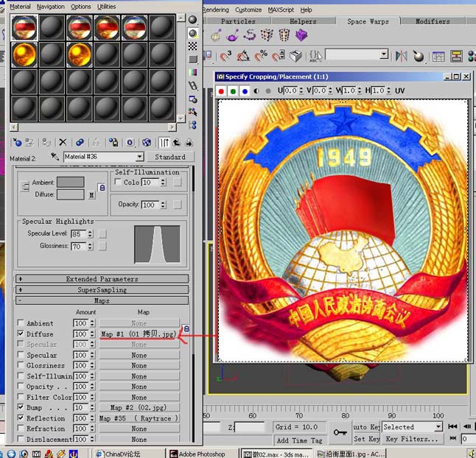Expand the Extended Parameters rollout
The height and width of the screenshot is (458, 476).
(x=102, y=279)
